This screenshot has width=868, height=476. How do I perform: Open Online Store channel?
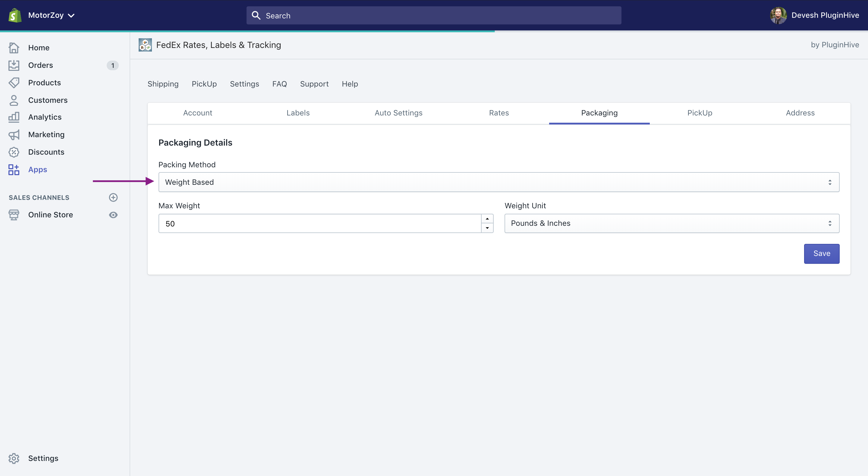point(51,215)
